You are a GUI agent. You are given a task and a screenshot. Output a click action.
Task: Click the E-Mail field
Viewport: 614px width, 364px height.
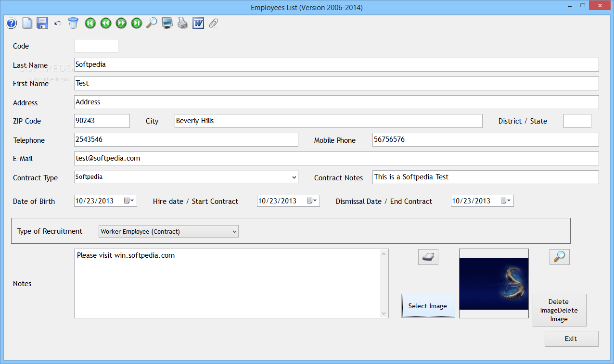(x=336, y=158)
